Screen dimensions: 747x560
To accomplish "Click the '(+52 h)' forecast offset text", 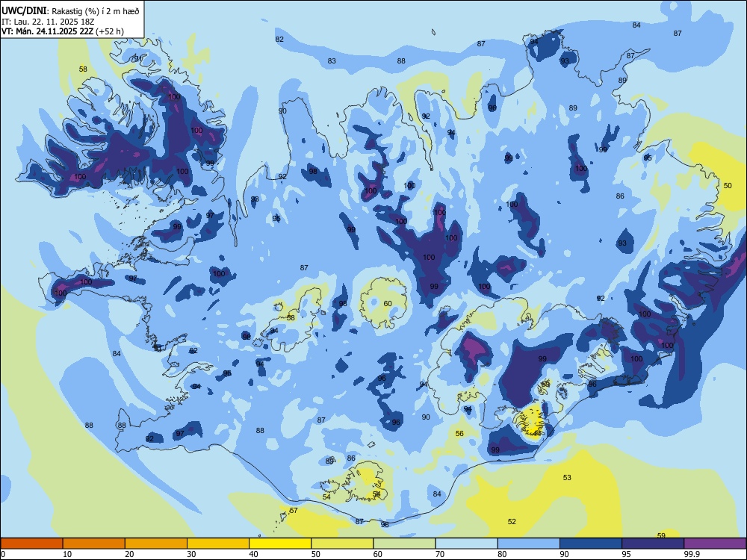I will point(110,31).
